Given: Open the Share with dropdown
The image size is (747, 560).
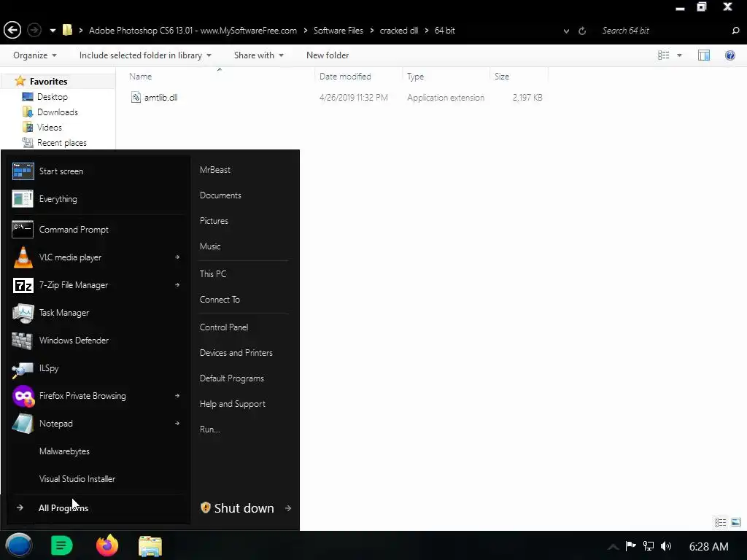Looking at the screenshot, I should point(259,55).
